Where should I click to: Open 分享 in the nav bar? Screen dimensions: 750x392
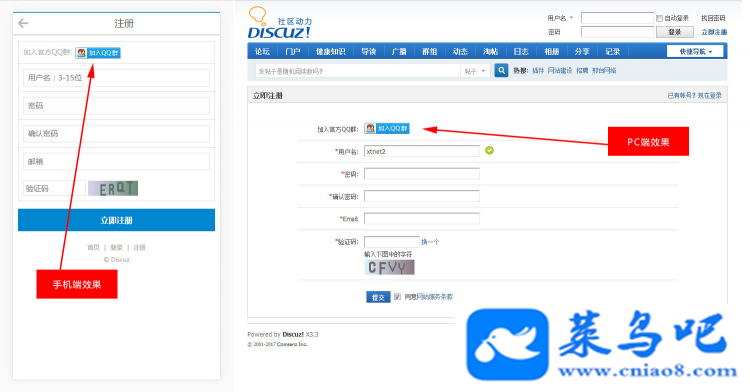(582, 52)
